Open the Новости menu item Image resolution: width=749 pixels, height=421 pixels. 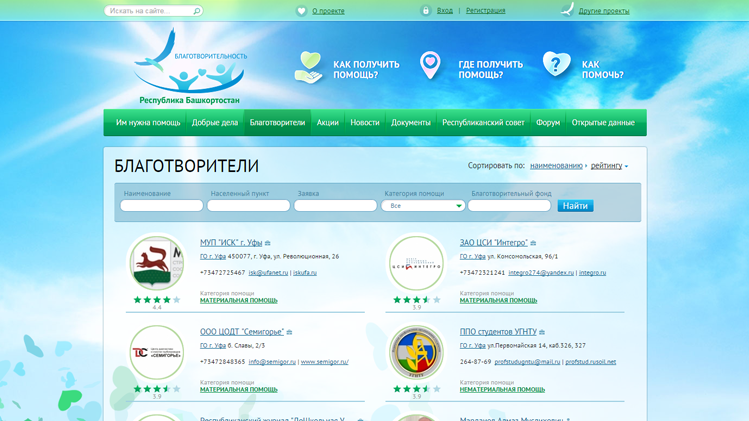pos(365,122)
